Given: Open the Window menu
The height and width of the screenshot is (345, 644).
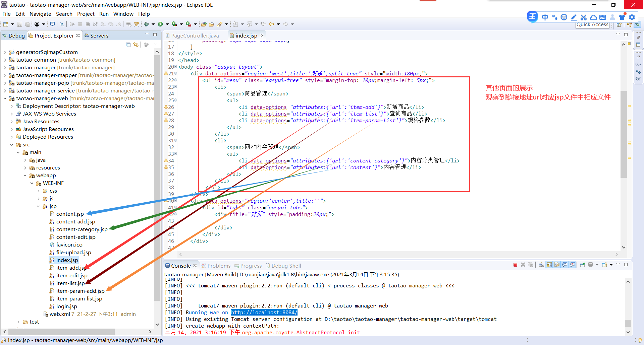Looking at the screenshot, I should (123, 14).
